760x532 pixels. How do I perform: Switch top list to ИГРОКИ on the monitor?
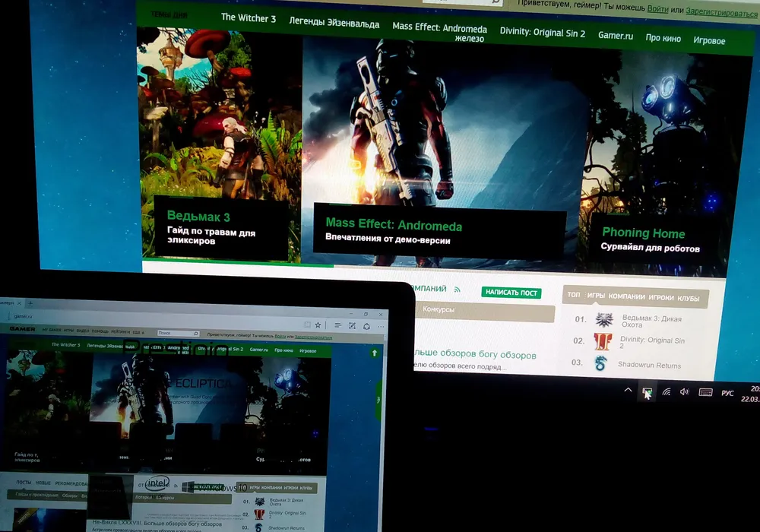tap(661, 297)
